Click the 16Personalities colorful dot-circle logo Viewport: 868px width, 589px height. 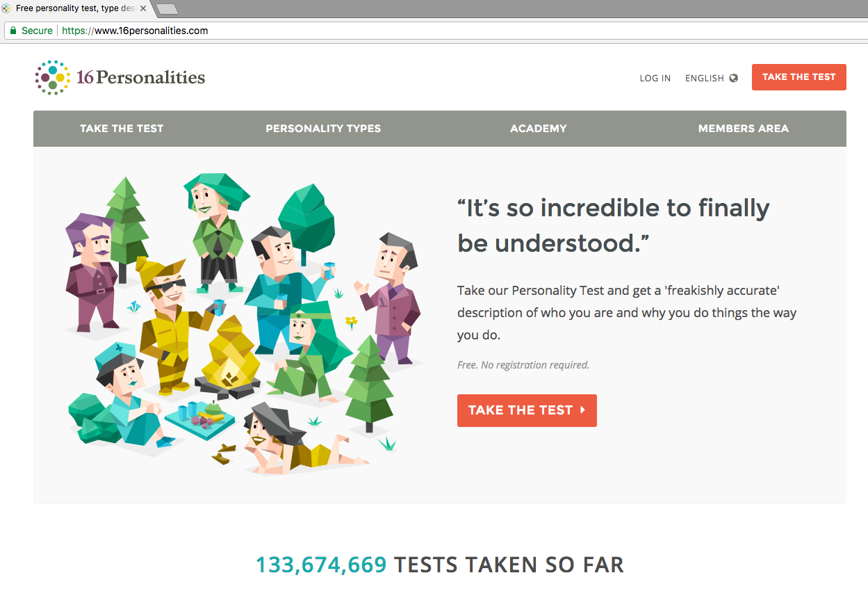pos(53,77)
